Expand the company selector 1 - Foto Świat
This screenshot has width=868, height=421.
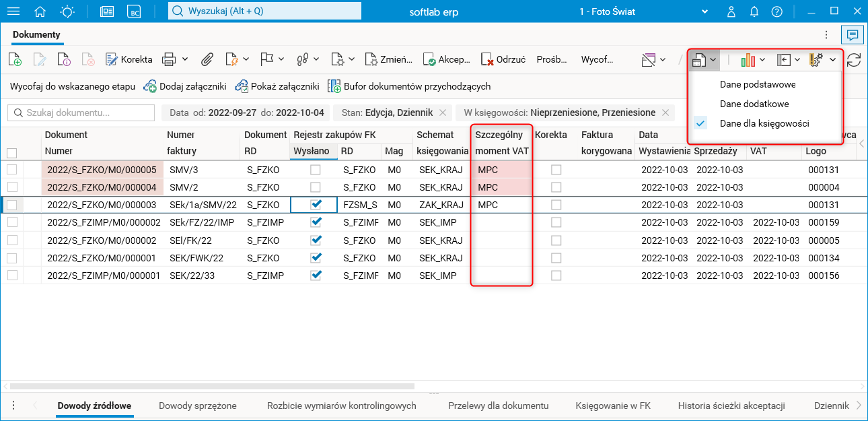tap(705, 11)
